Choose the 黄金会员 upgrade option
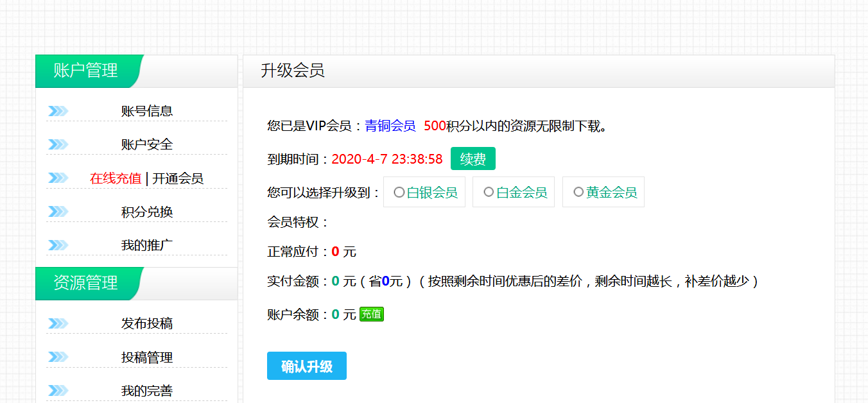The image size is (868, 403). pyautogui.click(x=578, y=192)
